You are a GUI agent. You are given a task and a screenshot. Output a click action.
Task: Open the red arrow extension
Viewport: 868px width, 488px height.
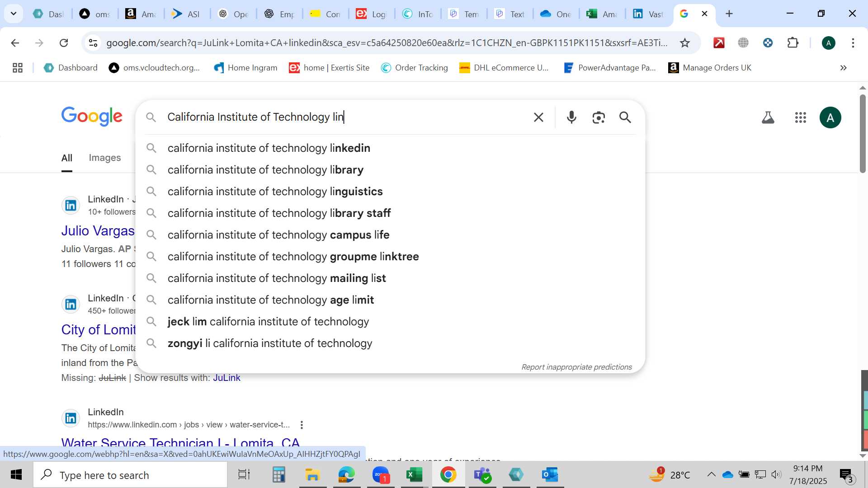coord(719,43)
